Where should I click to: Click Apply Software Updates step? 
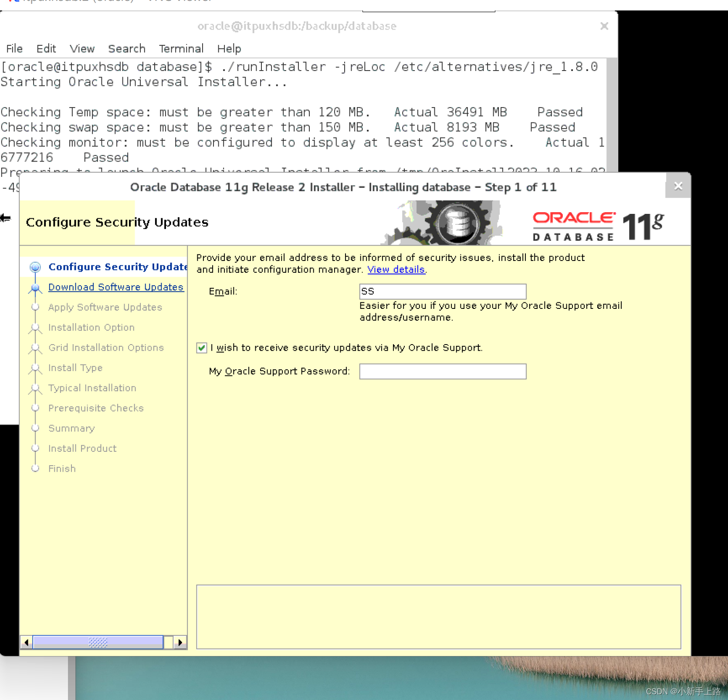(105, 307)
